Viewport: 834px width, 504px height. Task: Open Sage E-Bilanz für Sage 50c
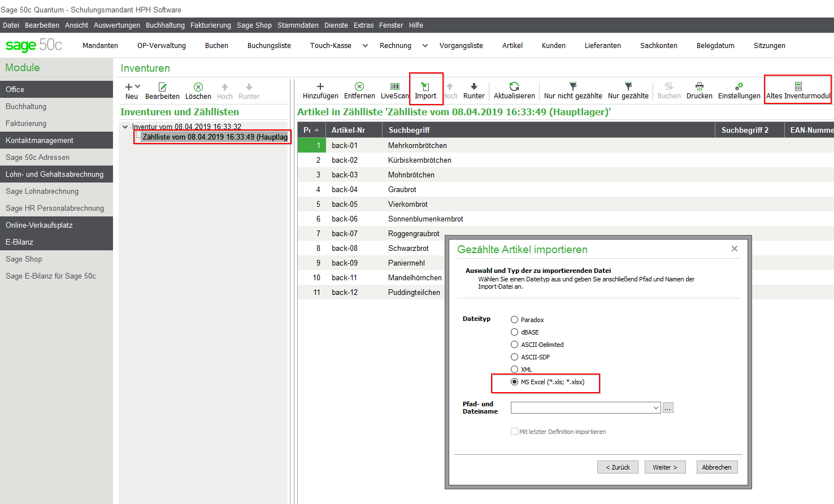pos(57,276)
